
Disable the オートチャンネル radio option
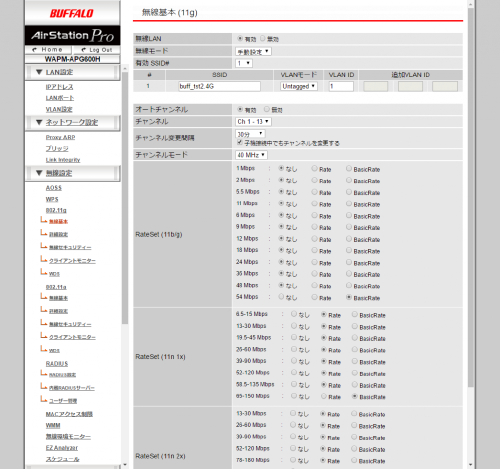click(x=267, y=109)
